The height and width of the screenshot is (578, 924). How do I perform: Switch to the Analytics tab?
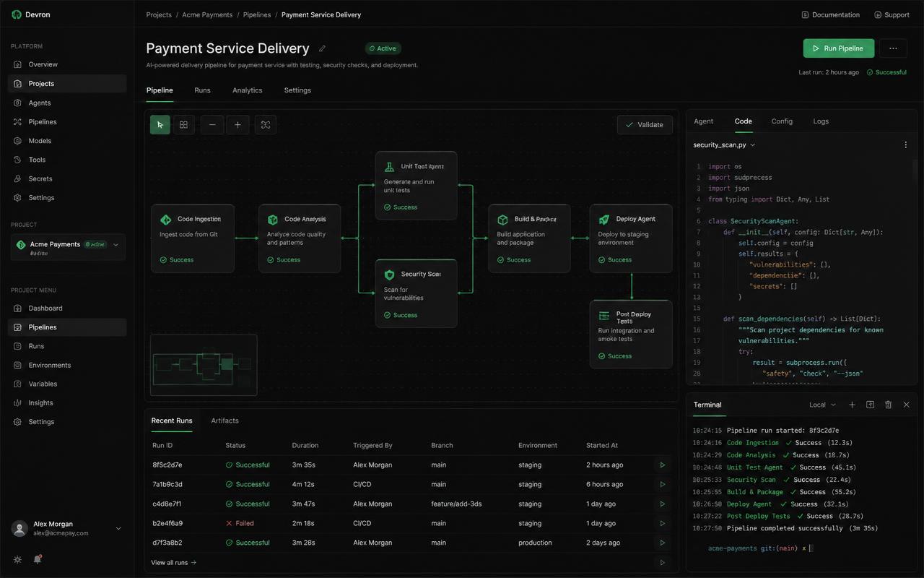[x=248, y=90]
